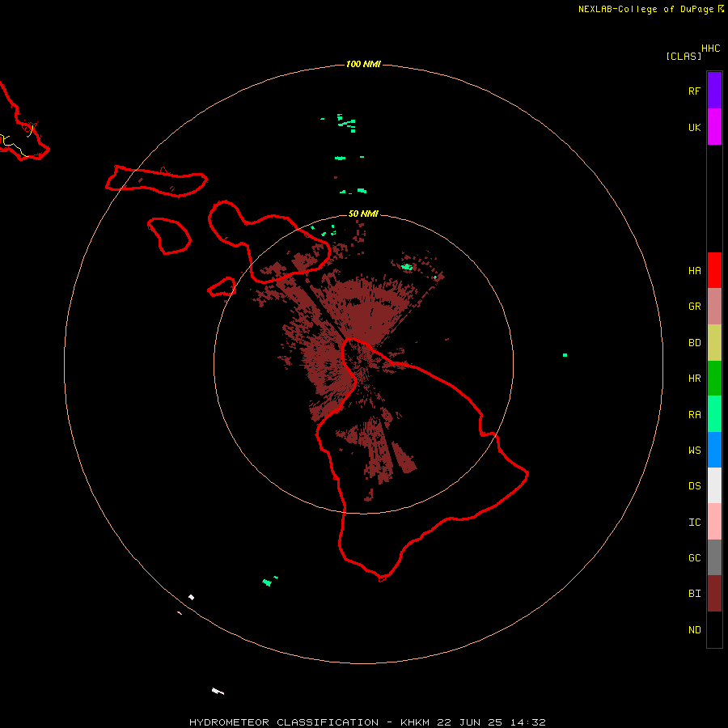Click the HR legend label
The image size is (728, 728).
(694, 379)
